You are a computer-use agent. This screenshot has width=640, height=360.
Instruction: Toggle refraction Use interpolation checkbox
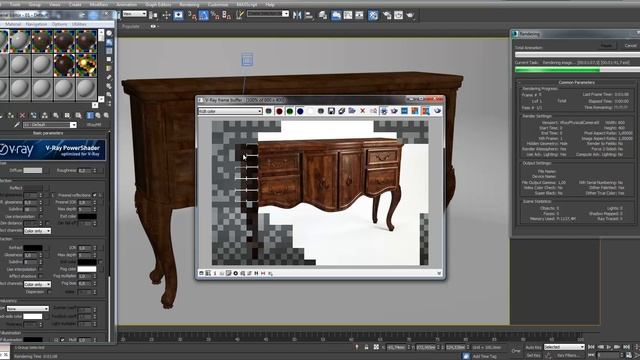click(x=40, y=269)
